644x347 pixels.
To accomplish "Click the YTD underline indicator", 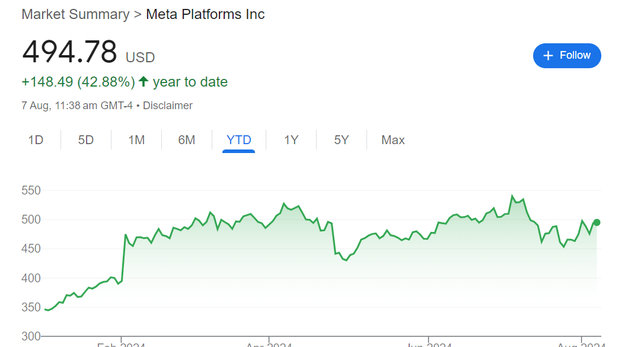I will [x=238, y=152].
